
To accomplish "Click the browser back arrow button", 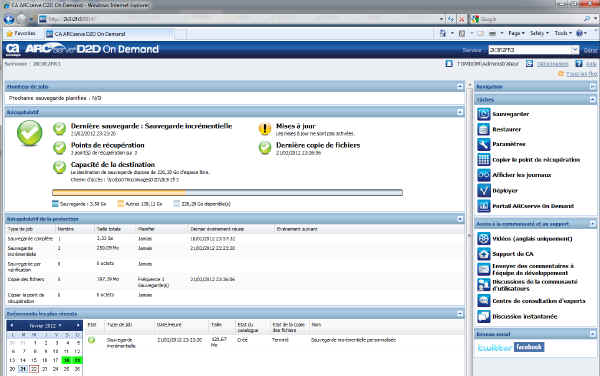I will [x=9, y=19].
